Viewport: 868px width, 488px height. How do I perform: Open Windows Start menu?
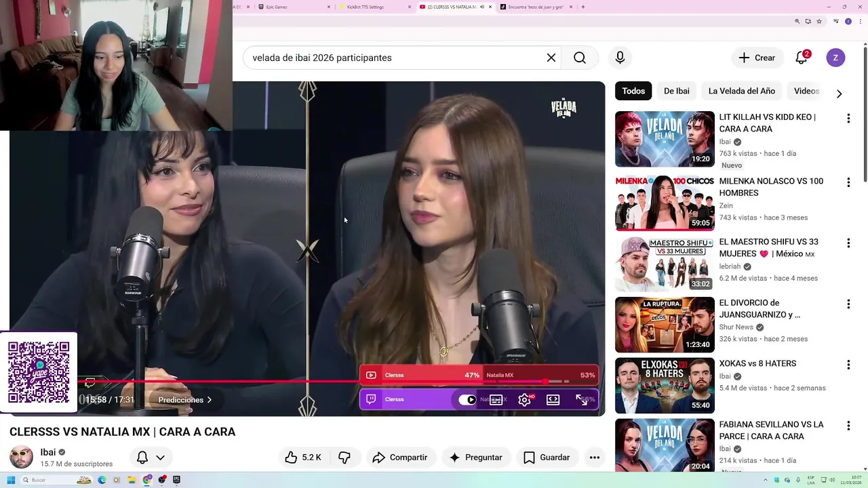[x=11, y=480]
